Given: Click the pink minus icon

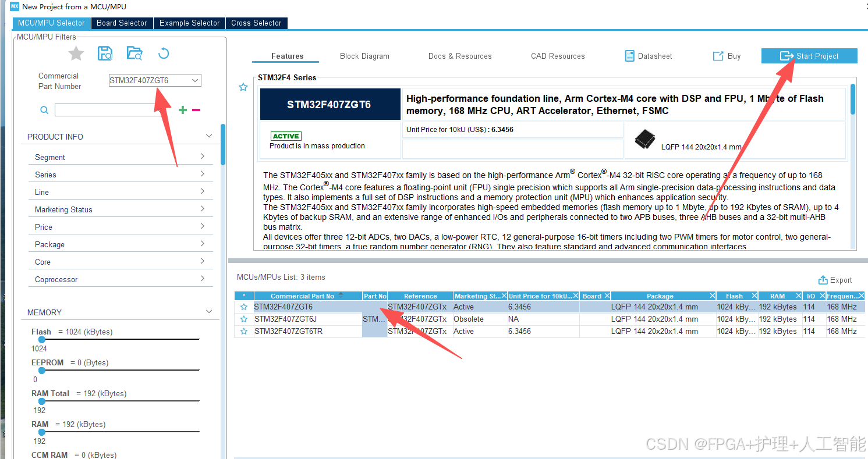Looking at the screenshot, I should point(196,110).
